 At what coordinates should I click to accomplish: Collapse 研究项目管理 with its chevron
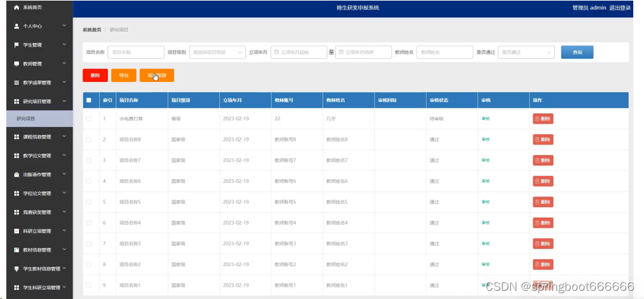pos(64,101)
